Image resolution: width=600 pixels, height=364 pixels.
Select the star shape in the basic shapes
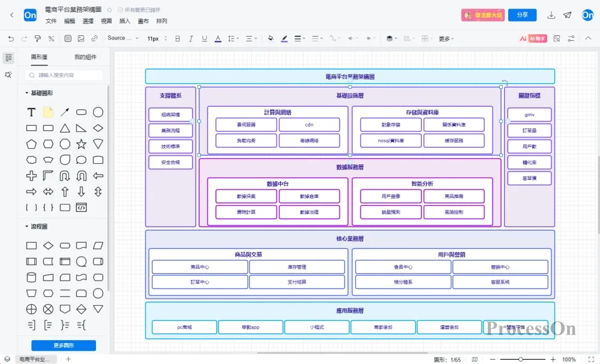[81, 144]
